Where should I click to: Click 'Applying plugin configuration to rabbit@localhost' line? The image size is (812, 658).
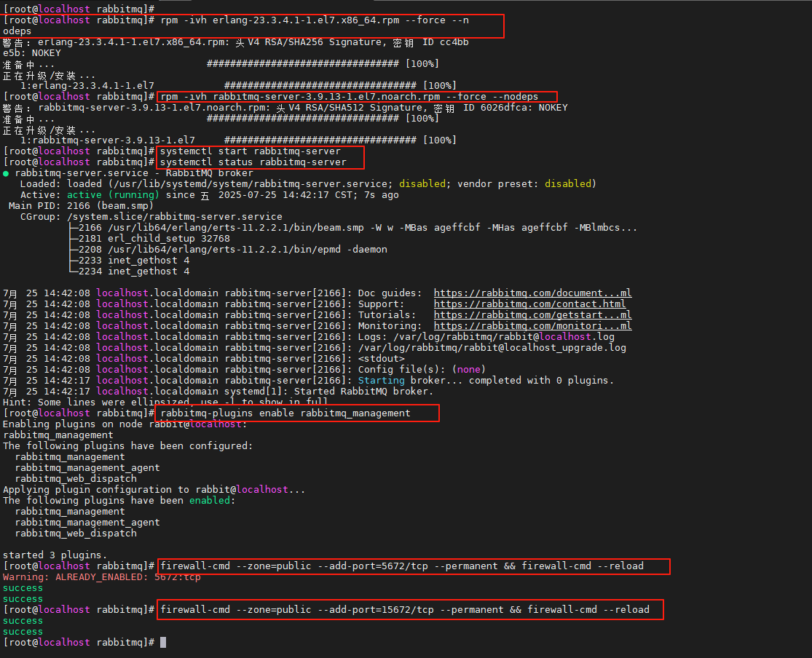click(x=154, y=489)
